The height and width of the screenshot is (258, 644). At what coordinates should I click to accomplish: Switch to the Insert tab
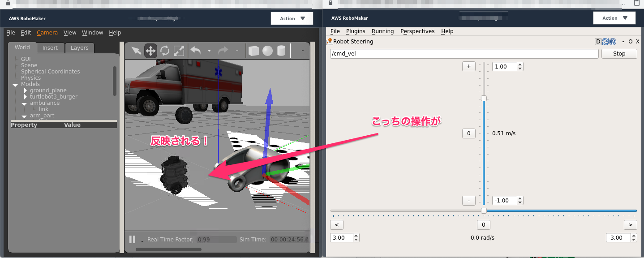[x=50, y=47]
